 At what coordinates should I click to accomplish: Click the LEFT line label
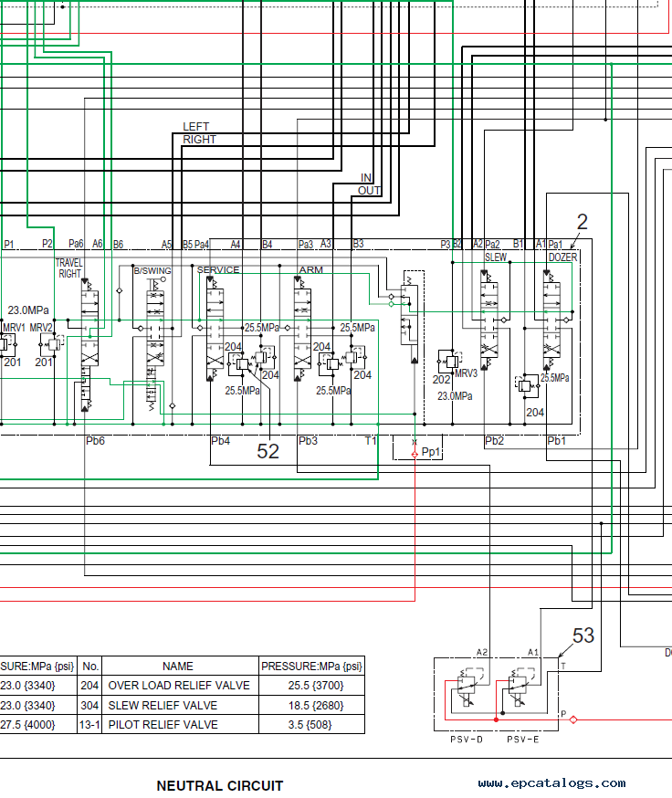click(x=196, y=127)
